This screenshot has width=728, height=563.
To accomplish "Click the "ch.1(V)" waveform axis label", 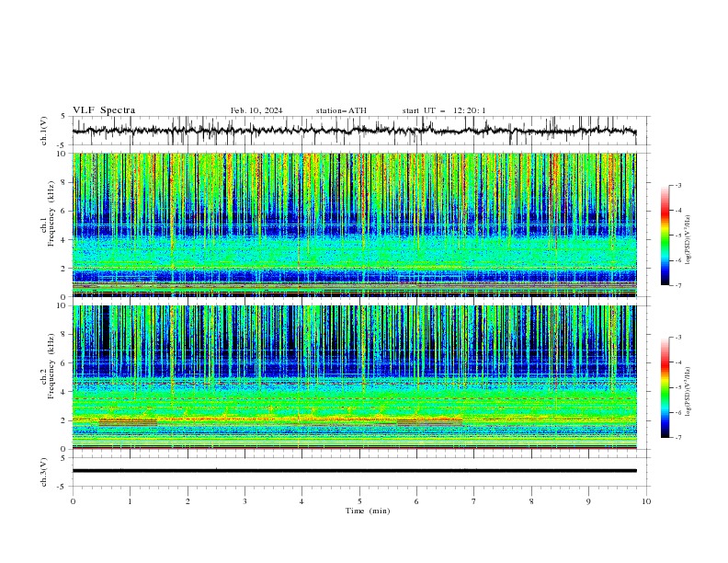I will tap(44, 131).
